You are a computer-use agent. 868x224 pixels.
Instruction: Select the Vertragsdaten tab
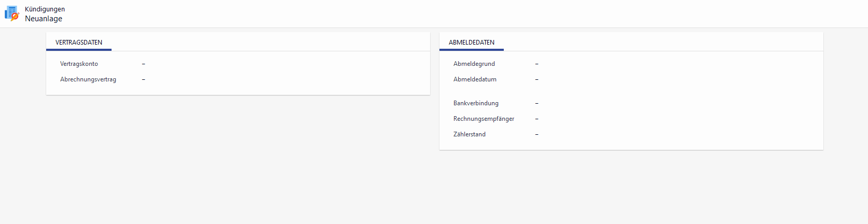79,43
